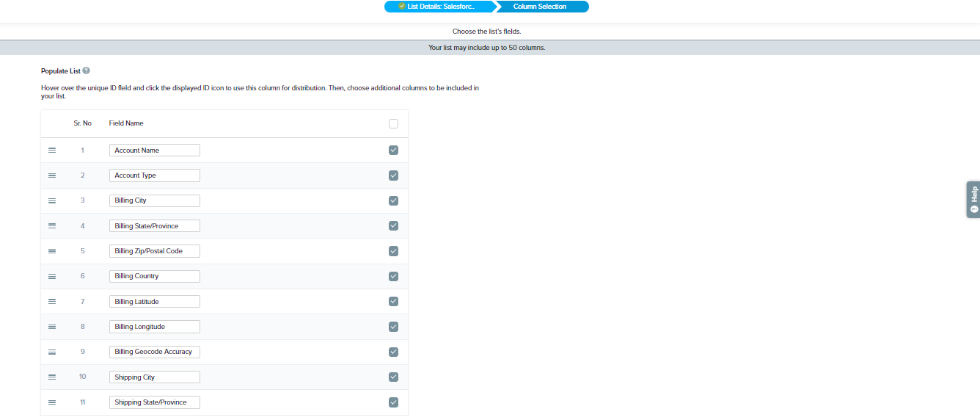Disable the Shipping State/Province checkbox
This screenshot has width=980, height=420.
[393, 402]
